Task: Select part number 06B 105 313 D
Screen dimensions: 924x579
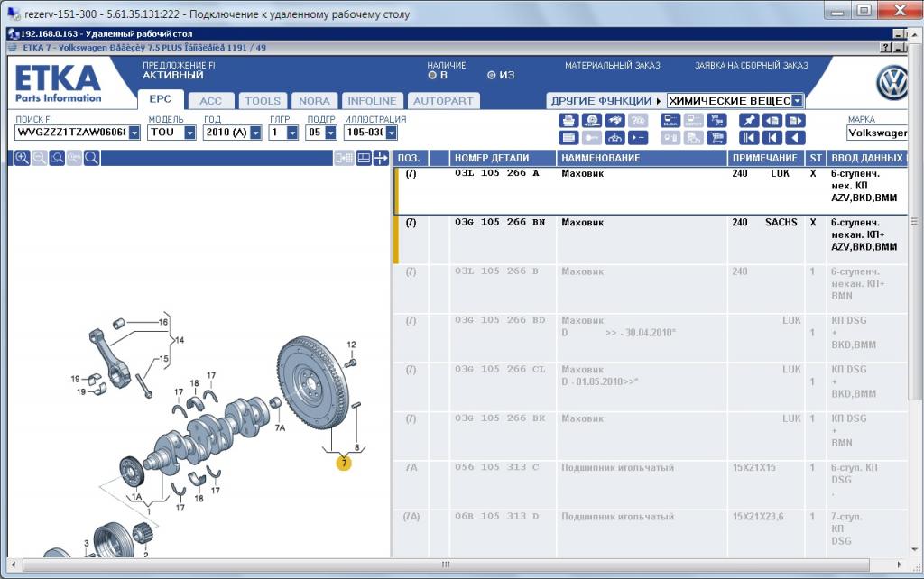Action: [497, 516]
